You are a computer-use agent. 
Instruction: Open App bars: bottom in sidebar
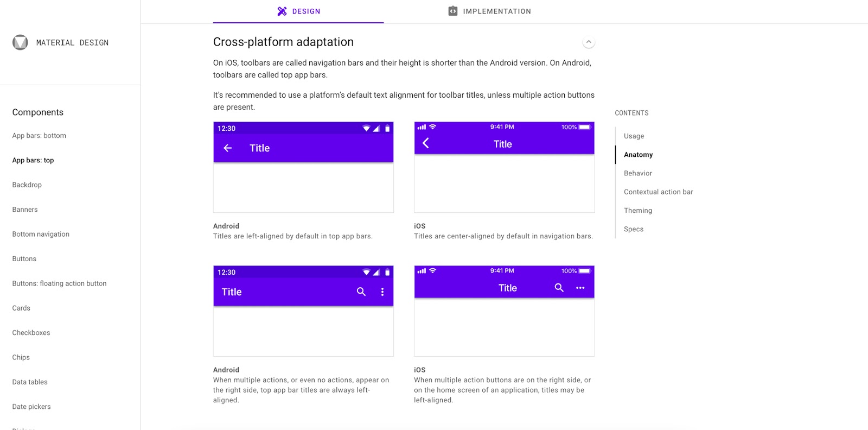click(x=39, y=136)
